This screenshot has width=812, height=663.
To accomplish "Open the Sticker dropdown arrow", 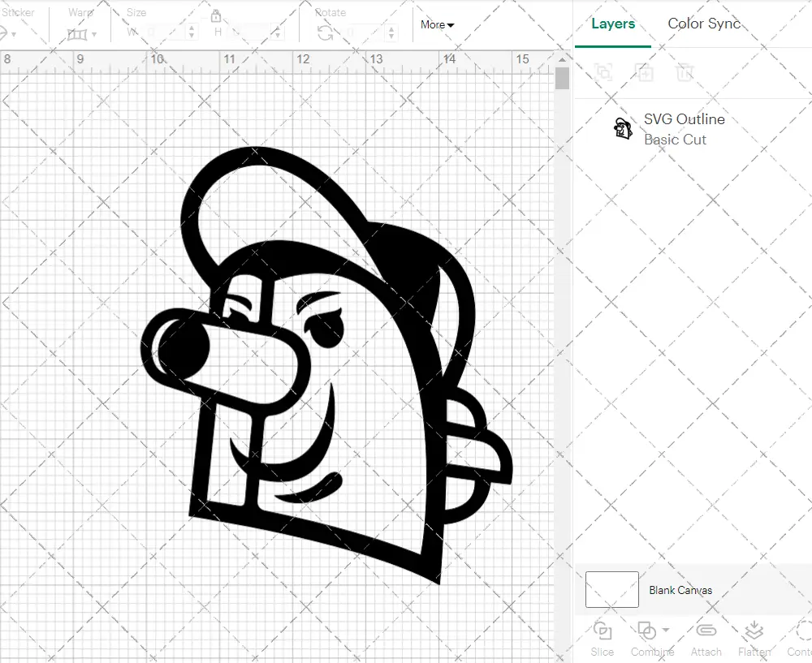I will [x=14, y=35].
